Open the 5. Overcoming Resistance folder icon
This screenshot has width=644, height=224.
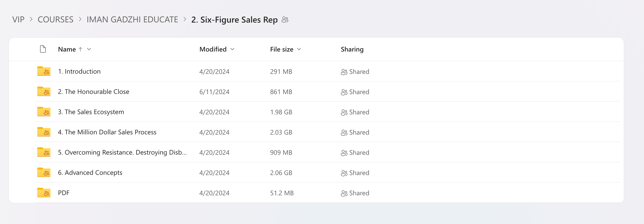click(x=44, y=152)
